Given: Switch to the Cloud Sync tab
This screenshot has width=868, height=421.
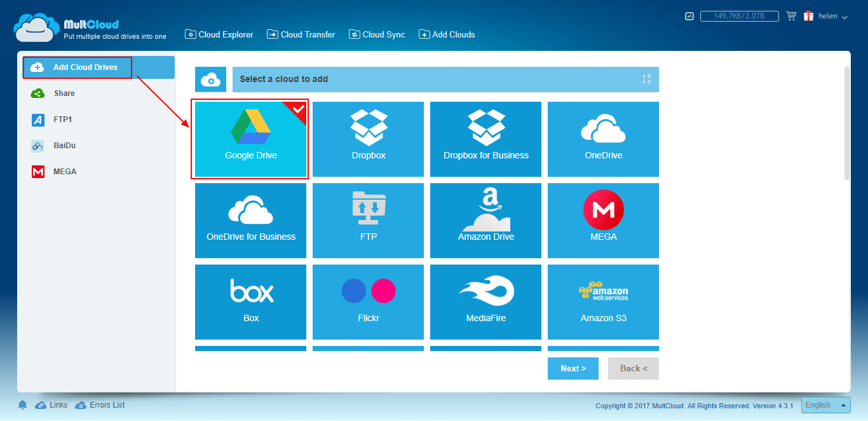Looking at the screenshot, I should click(377, 34).
